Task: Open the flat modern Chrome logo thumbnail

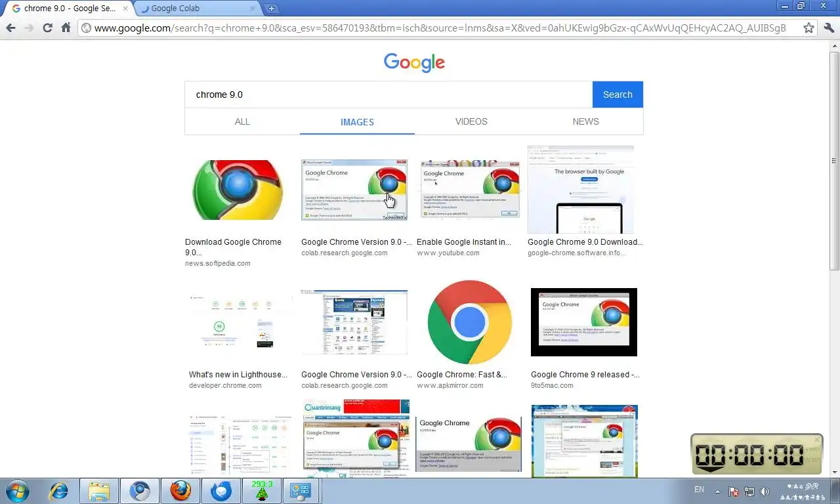Action: [x=470, y=322]
